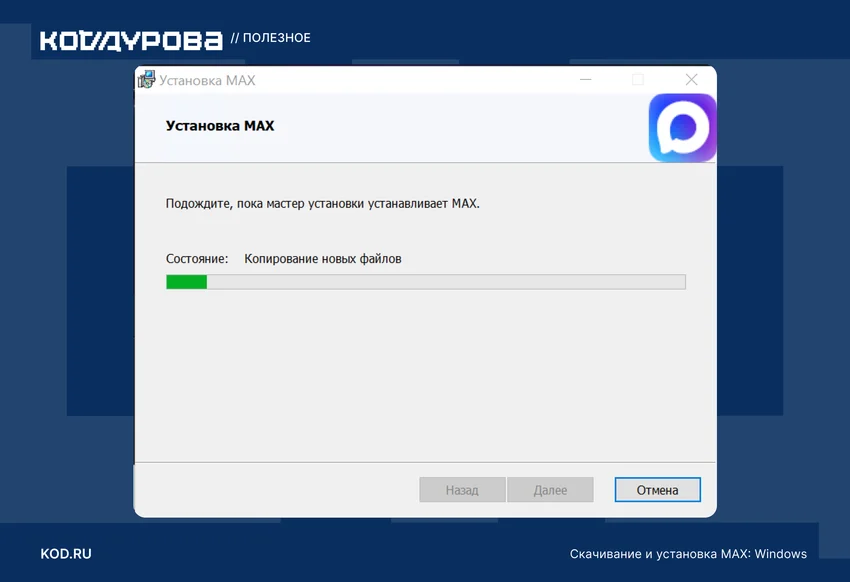Click the Подождите, пока мастер установки message

point(323,204)
